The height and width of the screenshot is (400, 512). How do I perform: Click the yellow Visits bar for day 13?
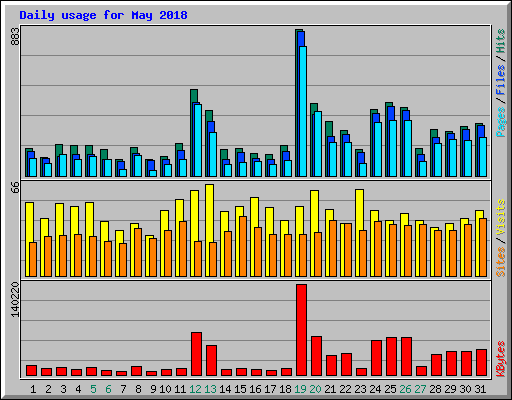pyautogui.click(x=208, y=230)
